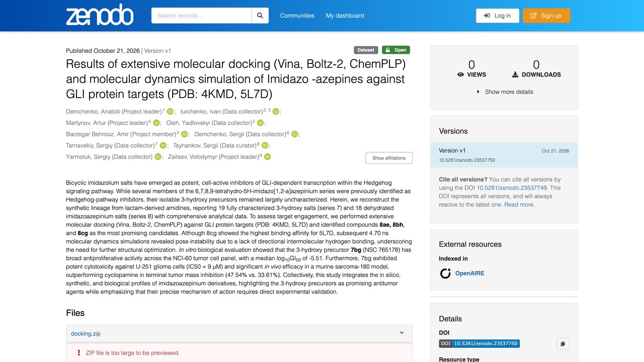This screenshot has width=644, height=362.
Task: Click the download icon beside Downloads
Action: click(515, 74)
